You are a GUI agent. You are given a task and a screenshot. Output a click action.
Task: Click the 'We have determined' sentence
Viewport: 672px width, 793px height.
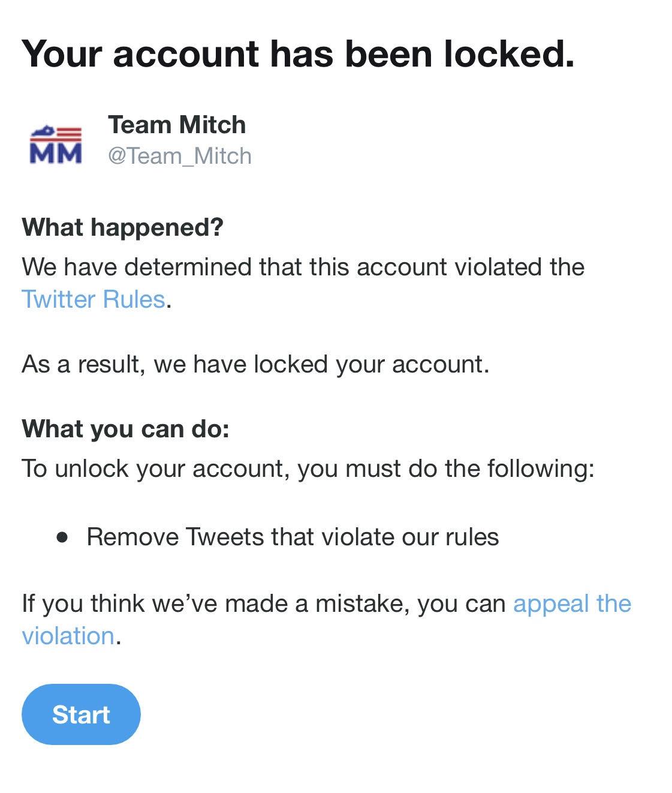pyautogui.click(x=303, y=267)
